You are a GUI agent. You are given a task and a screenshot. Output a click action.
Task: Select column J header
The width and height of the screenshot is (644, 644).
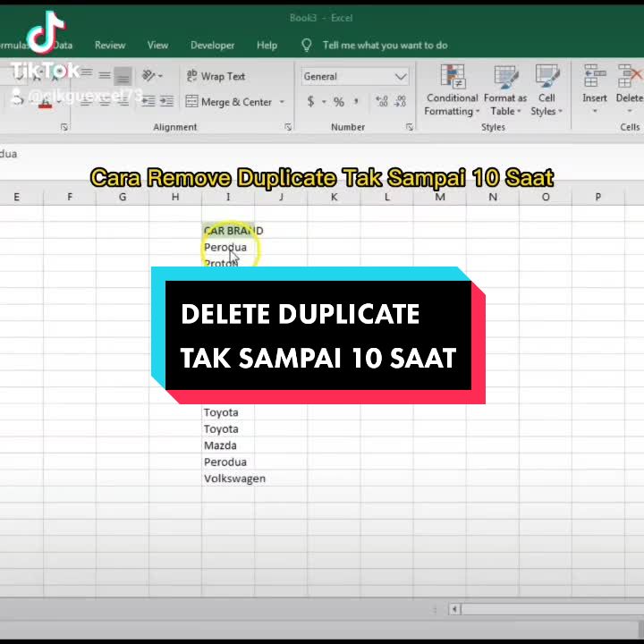281,197
